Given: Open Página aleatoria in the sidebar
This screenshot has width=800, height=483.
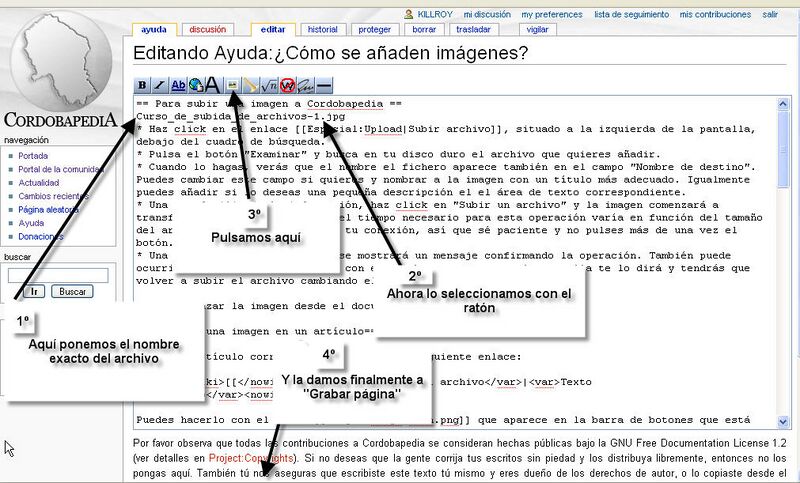Looking at the screenshot, I should pos(48,210).
